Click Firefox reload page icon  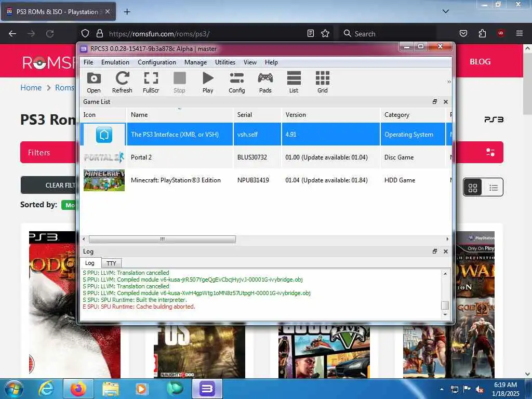(x=50, y=34)
